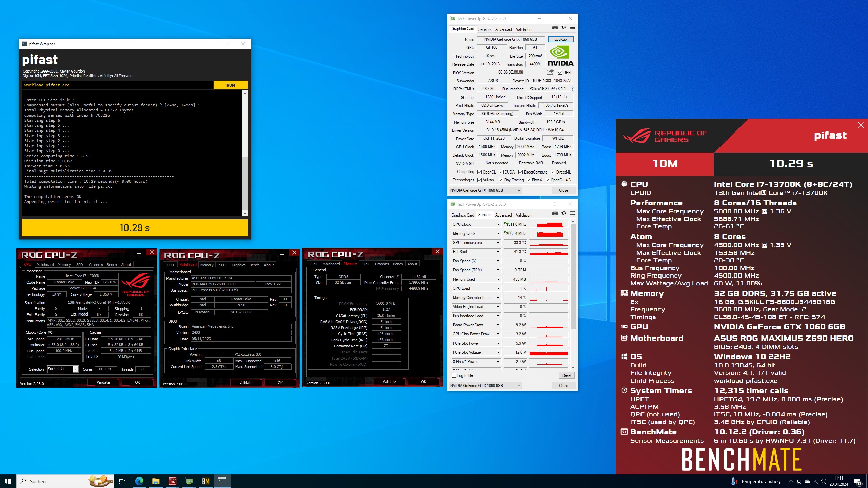868x488 pixels.
Task: Toggle the Ray Tracing checkbox
Action: (x=501, y=180)
